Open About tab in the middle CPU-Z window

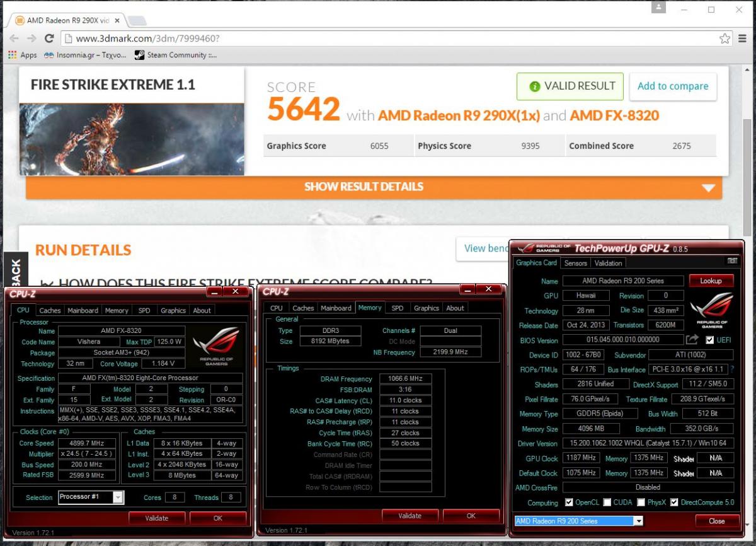pyautogui.click(x=455, y=308)
